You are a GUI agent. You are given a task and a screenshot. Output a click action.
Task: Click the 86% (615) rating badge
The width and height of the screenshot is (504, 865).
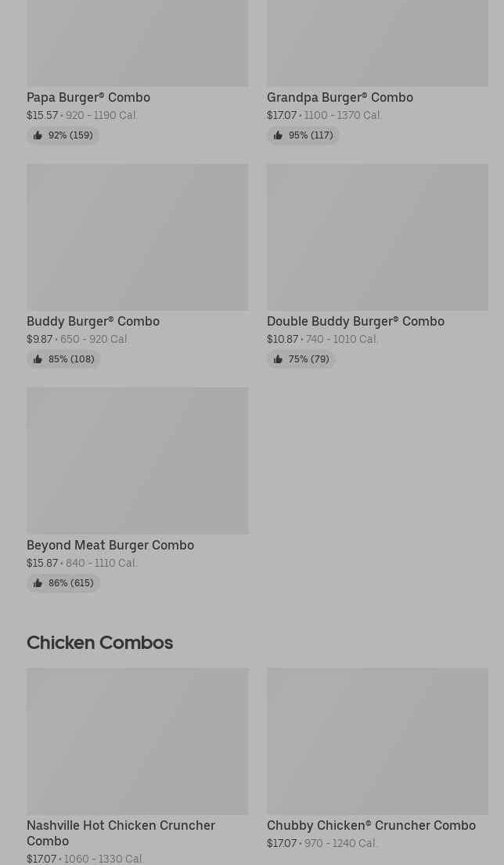pyautogui.click(x=63, y=583)
